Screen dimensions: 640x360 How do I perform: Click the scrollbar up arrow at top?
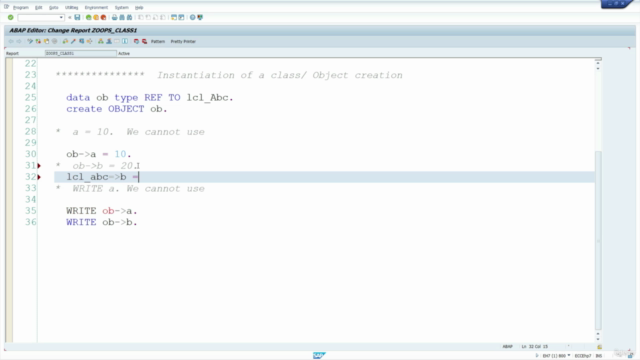598,63
